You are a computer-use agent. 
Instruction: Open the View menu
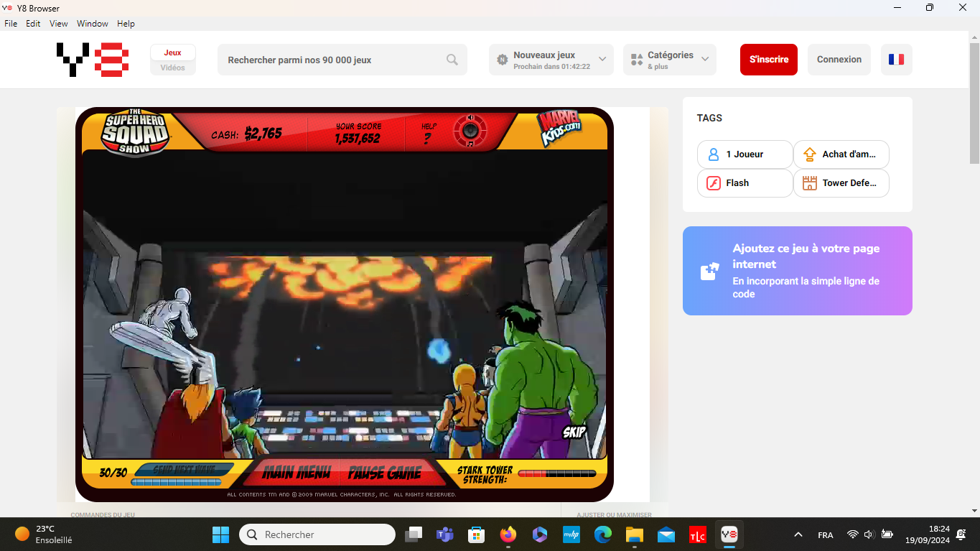click(58, 24)
